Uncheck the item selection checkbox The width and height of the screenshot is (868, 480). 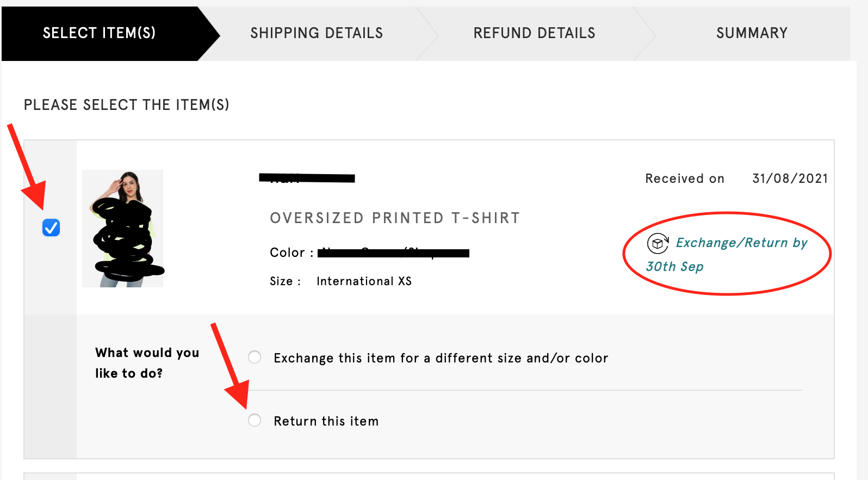coord(50,227)
